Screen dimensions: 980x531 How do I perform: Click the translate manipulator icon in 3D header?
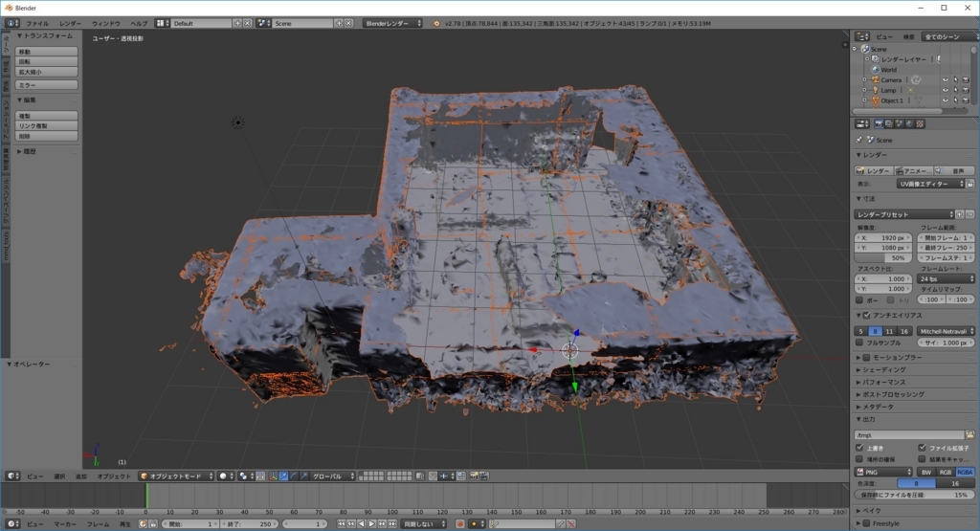[x=283, y=476]
